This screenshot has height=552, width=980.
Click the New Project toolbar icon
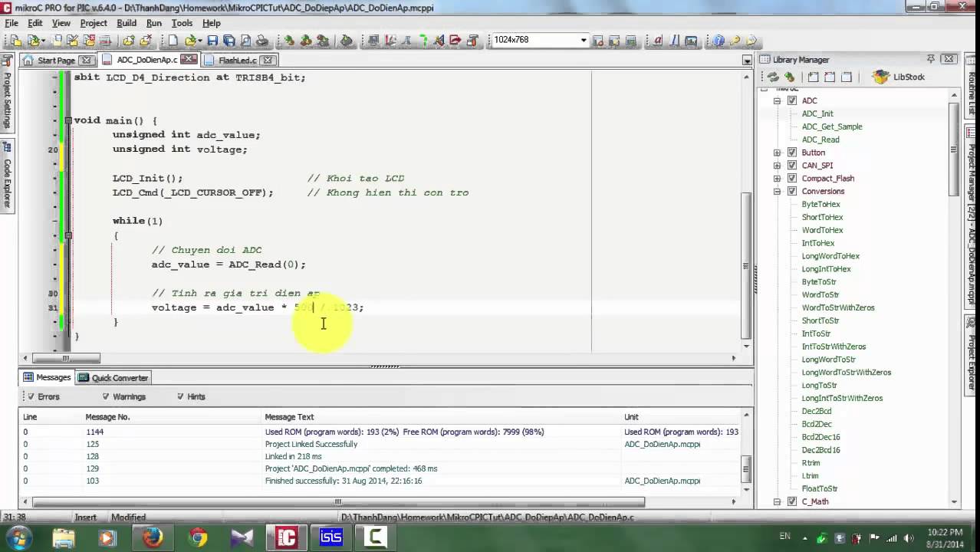tap(15, 41)
